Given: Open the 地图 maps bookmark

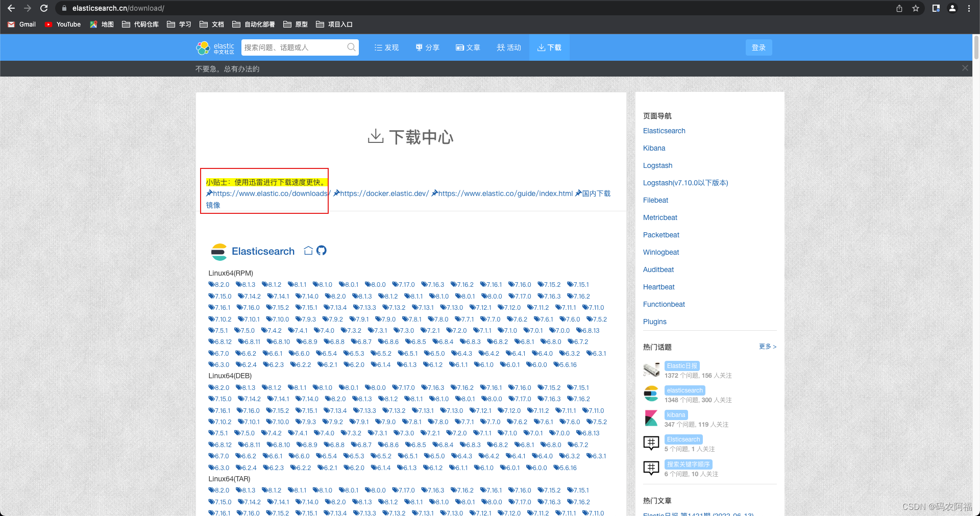Looking at the screenshot, I should [102, 24].
